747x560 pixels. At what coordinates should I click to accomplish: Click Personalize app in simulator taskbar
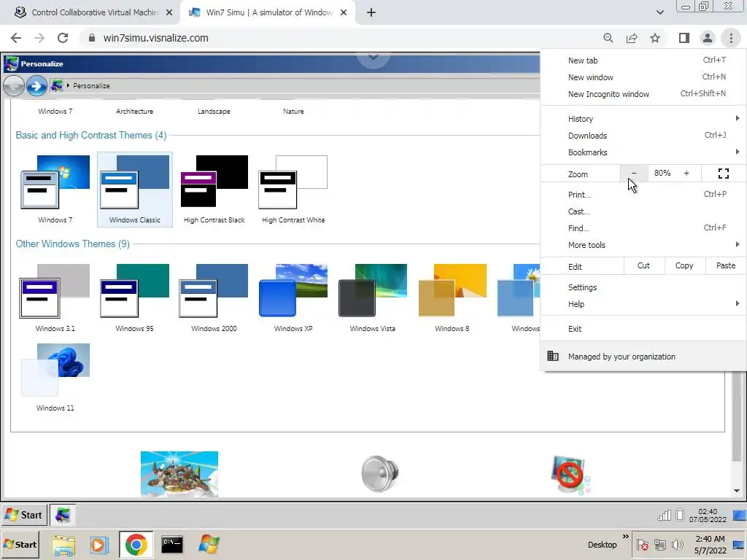[63, 515]
